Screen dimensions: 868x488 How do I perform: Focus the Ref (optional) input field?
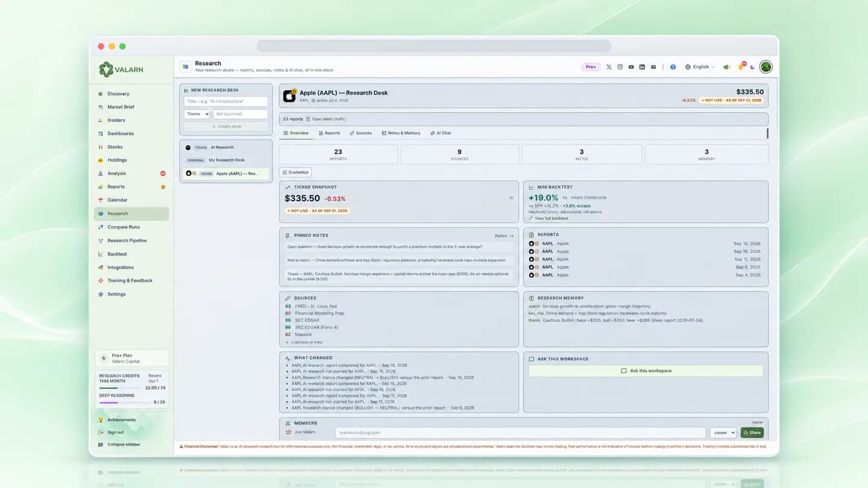[241, 114]
